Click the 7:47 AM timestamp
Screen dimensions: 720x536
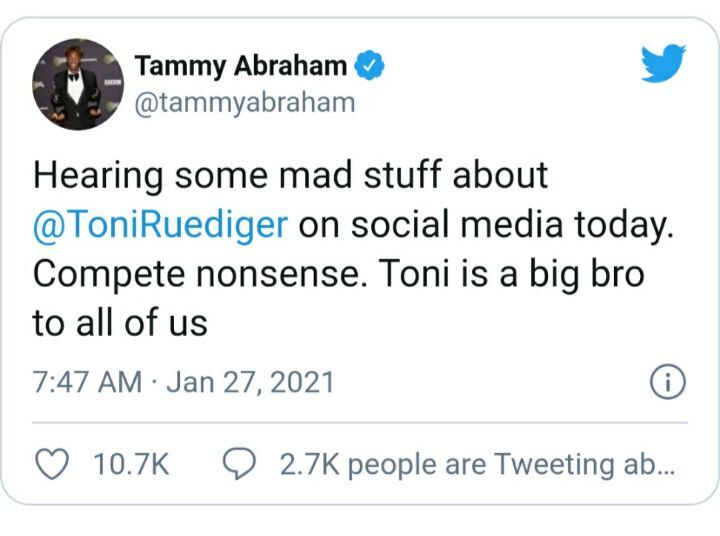click(x=87, y=382)
